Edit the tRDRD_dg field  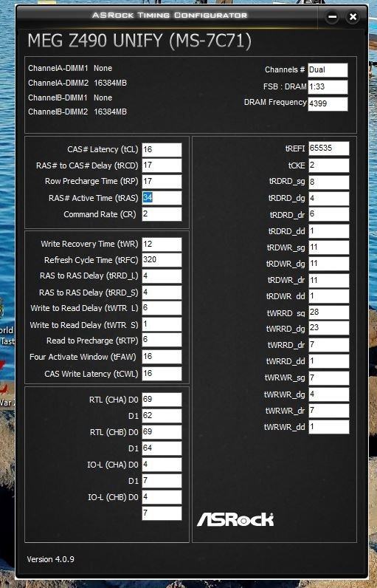click(329, 199)
